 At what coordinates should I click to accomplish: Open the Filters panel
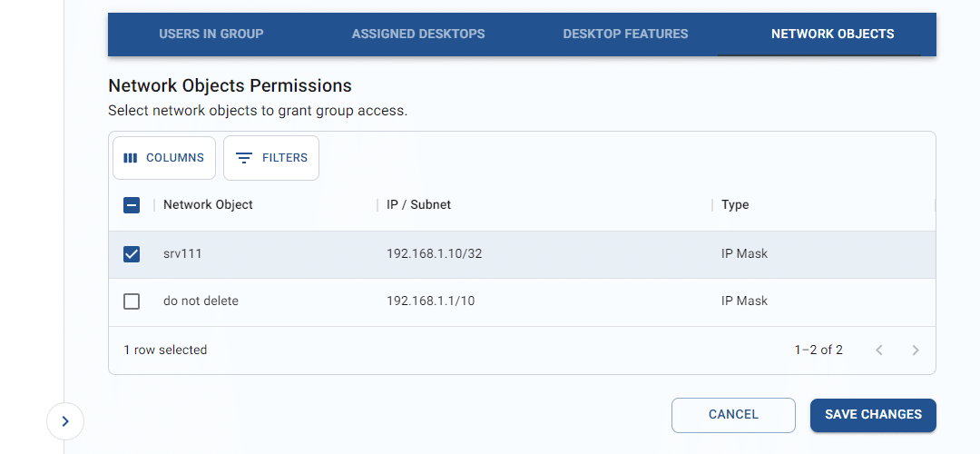(x=271, y=158)
